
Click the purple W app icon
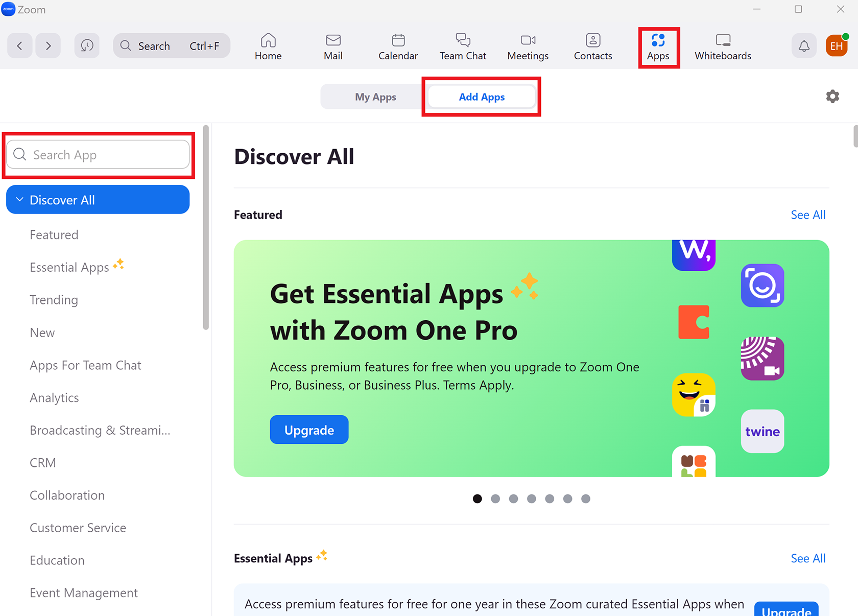point(694,254)
